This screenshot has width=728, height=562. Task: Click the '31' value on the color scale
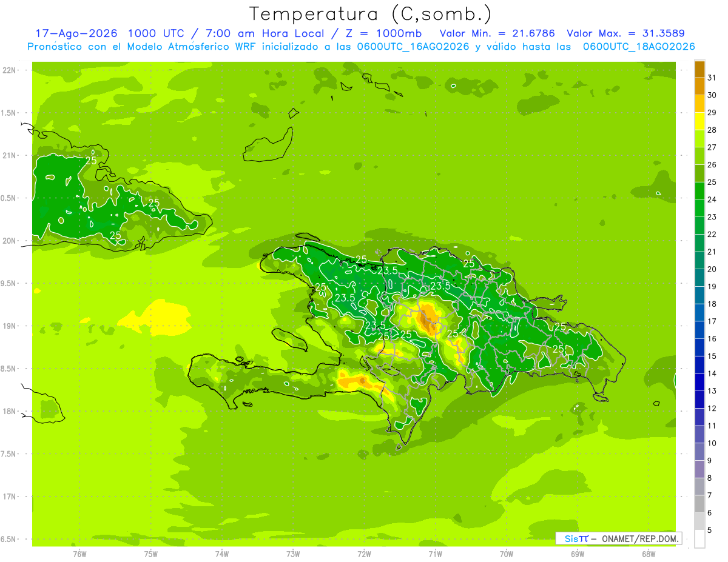(712, 77)
